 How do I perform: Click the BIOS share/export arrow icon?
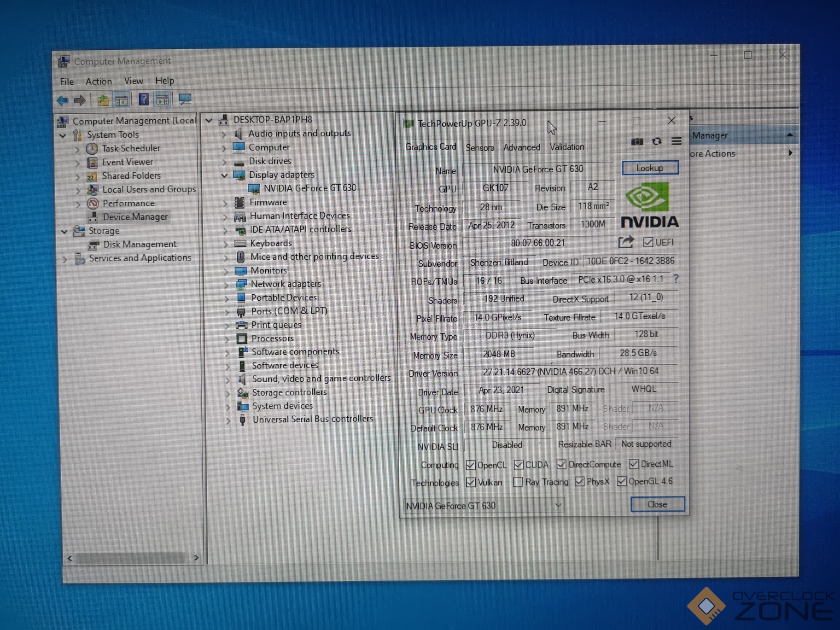(626, 242)
